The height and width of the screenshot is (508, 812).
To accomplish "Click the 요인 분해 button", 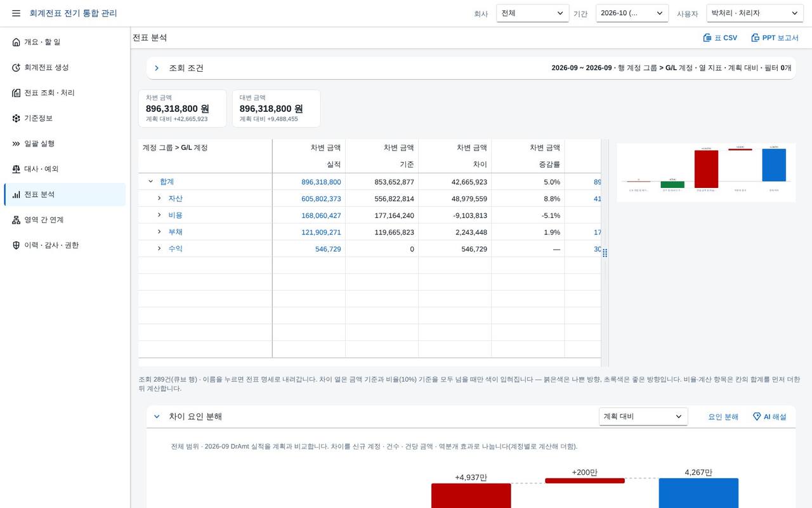I will click(723, 417).
